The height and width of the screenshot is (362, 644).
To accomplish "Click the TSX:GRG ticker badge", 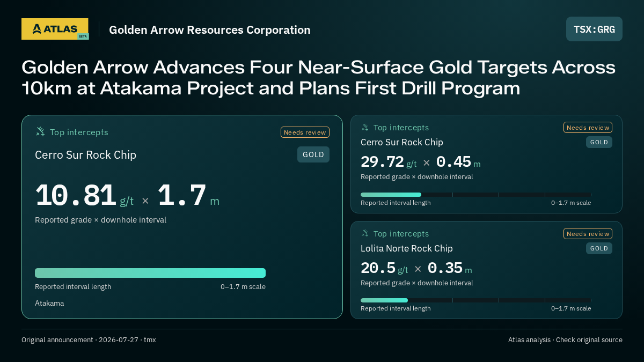I will (594, 29).
